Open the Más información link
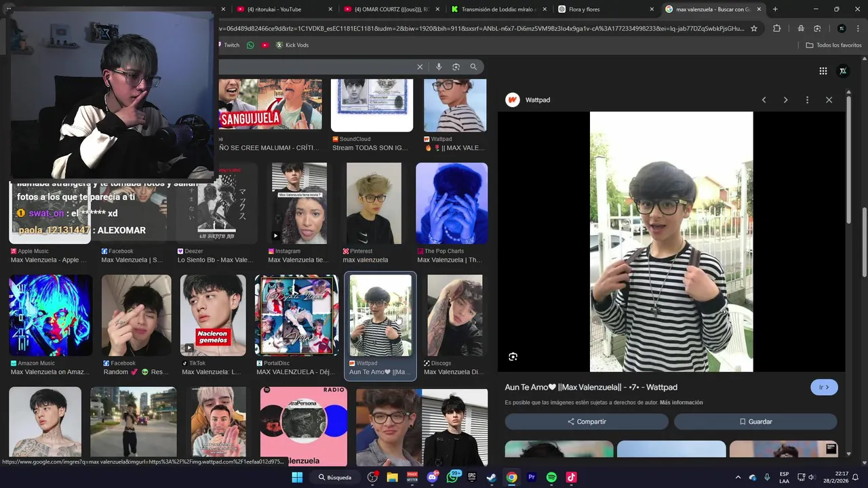Image resolution: width=868 pixels, height=488 pixels. (681, 403)
